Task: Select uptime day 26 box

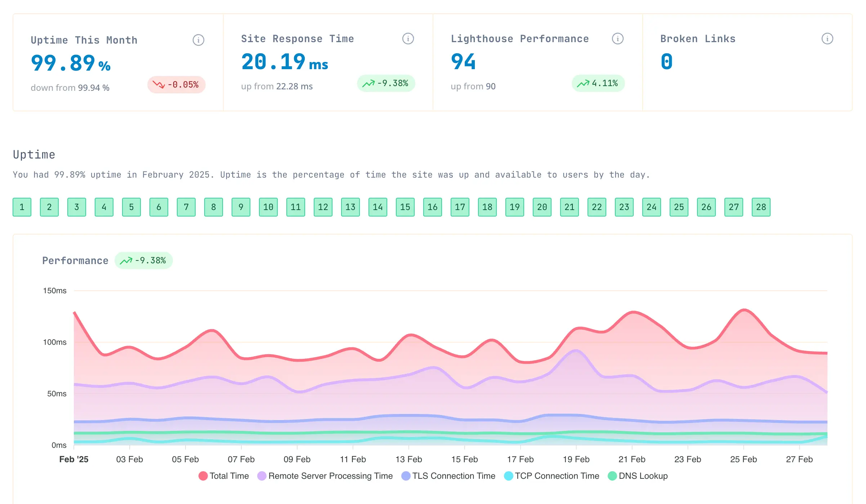Action: (706, 207)
